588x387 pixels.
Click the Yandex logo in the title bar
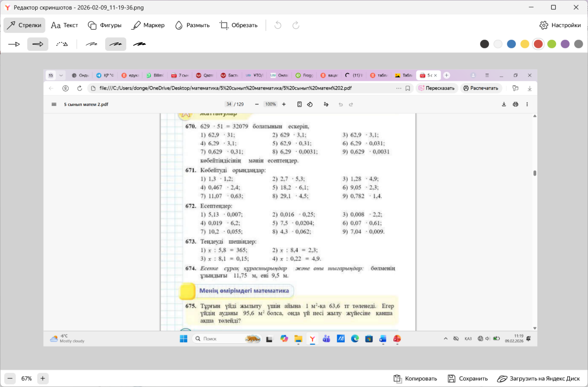click(7, 7)
